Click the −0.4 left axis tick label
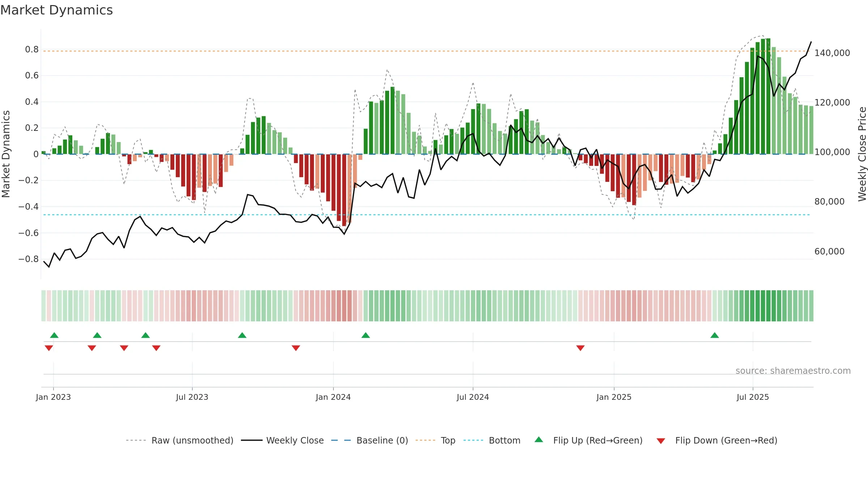This screenshot has width=868, height=488. tap(28, 207)
